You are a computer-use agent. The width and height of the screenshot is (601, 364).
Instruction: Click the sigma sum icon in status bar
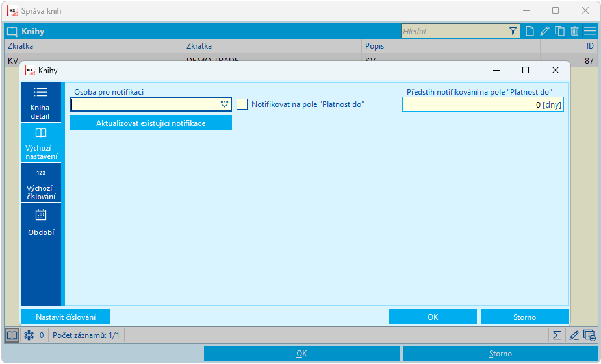click(x=557, y=335)
